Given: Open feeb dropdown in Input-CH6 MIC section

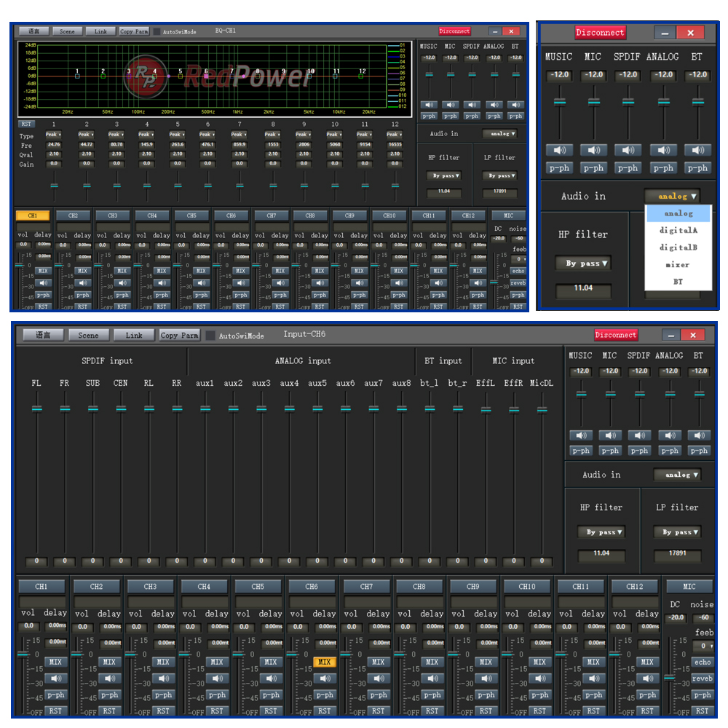Looking at the screenshot, I should 703,646.
